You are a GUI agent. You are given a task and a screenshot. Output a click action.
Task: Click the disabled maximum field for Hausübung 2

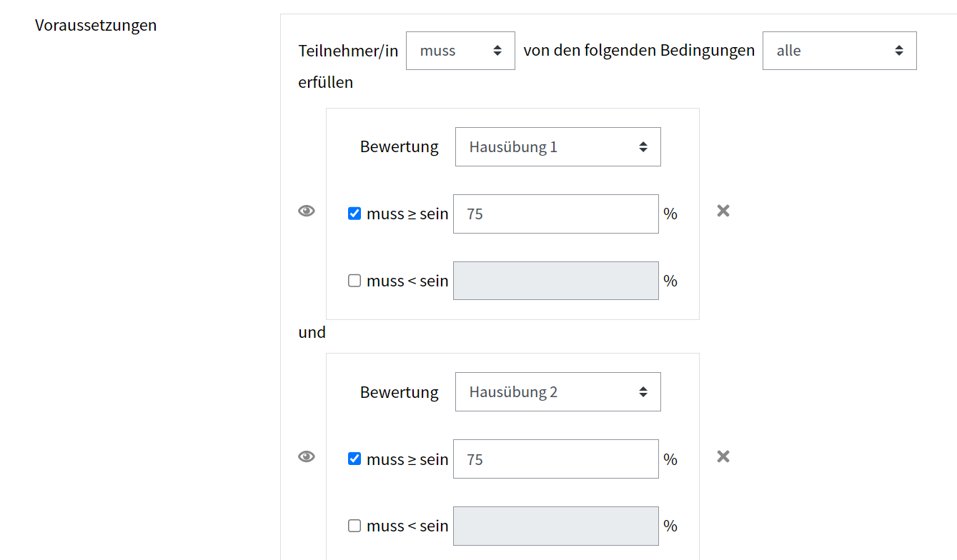tap(555, 526)
